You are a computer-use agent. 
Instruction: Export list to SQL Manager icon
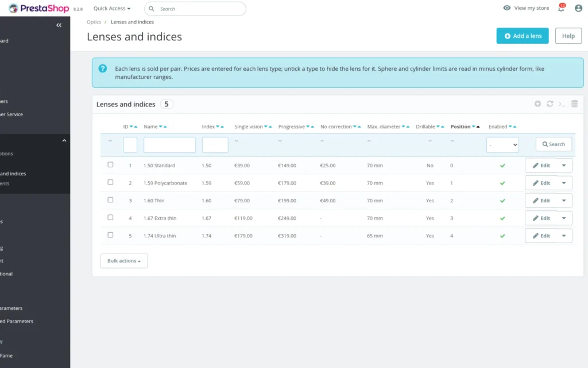click(x=574, y=103)
